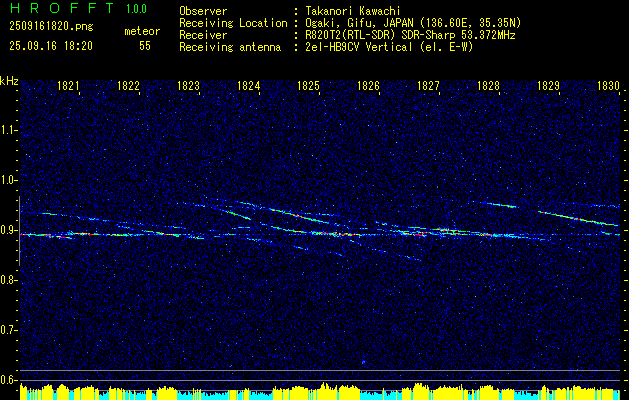Click the date stamp 25.09.16 18:20
Image resolution: width=629 pixels, height=400 pixels.
51,46
